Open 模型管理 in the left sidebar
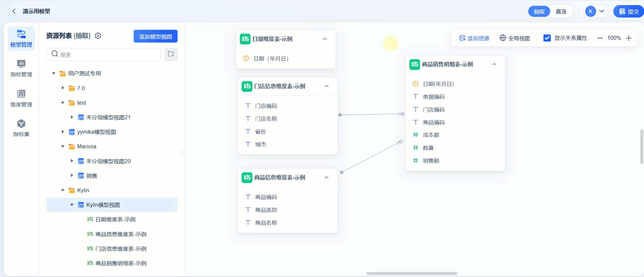 pos(21,39)
